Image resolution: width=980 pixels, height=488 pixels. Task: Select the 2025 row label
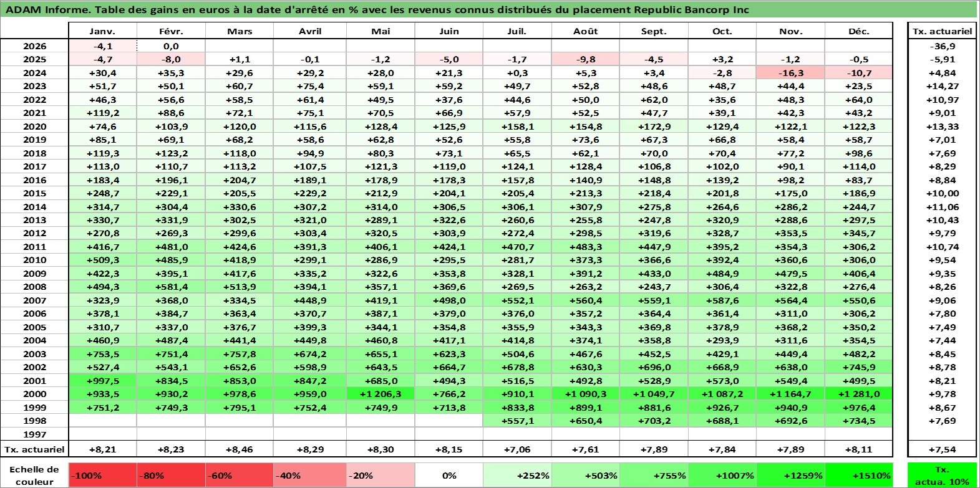click(x=34, y=59)
